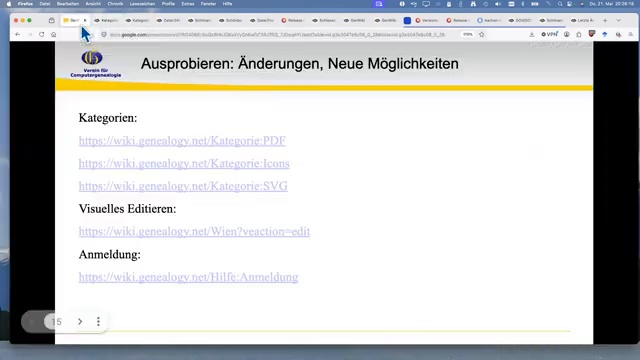This screenshot has width=640, height=360.
Task: Go back to previous page
Action: [x=18, y=35]
